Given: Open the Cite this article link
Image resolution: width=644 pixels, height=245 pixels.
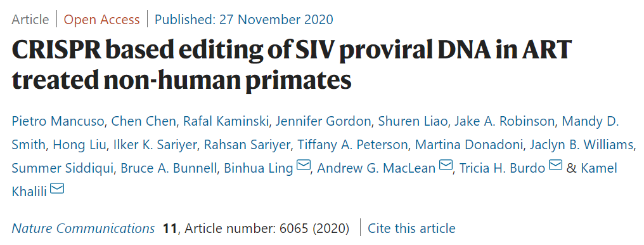Looking at the screenshot, I should pos(411,228).
